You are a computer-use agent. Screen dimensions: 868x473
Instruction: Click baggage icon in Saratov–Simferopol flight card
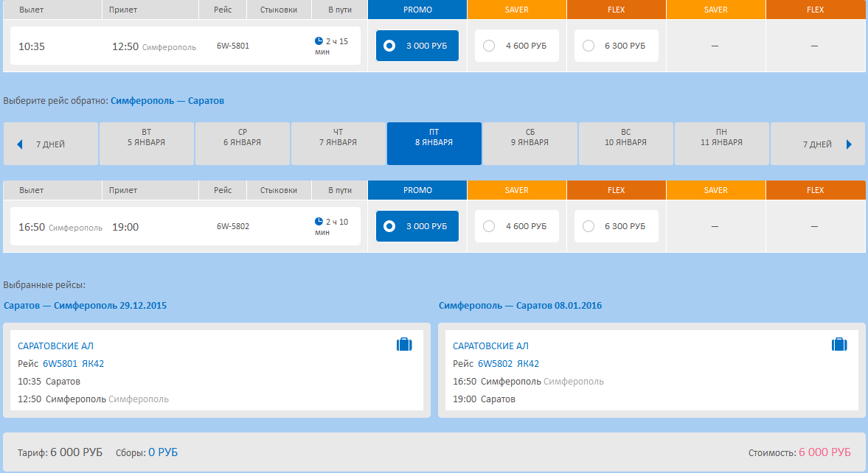tap(404, 344)
